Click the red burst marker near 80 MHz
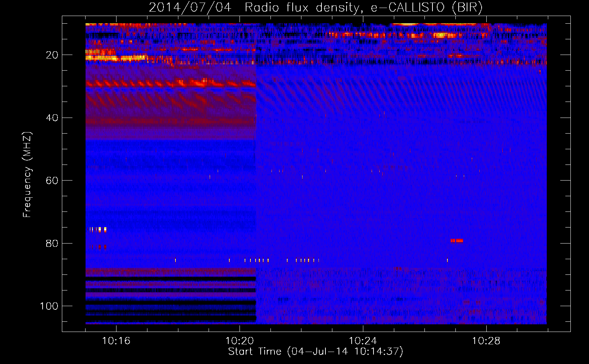The image size is (589, 364). [456, 241]
